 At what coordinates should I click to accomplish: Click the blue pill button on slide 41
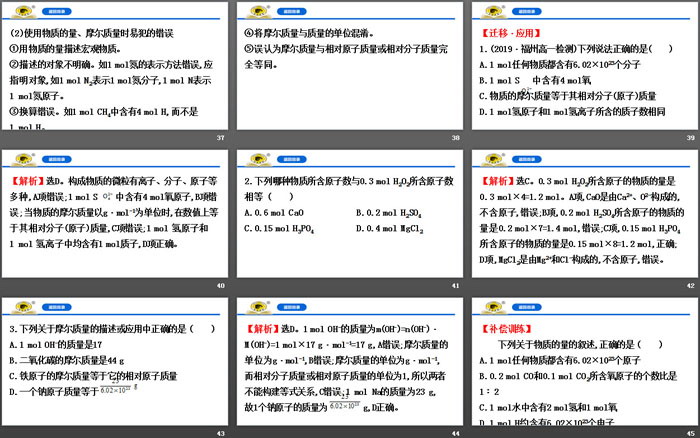tap(292, 159)
